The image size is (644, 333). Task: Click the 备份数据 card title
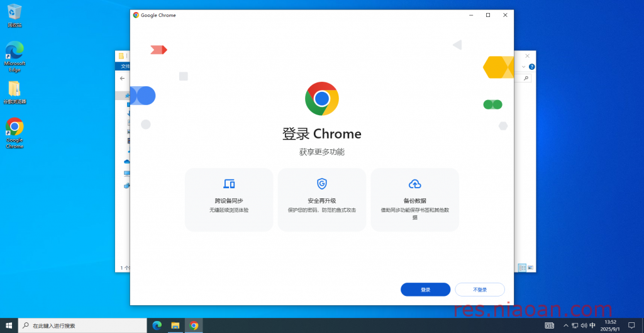(415, 201)
